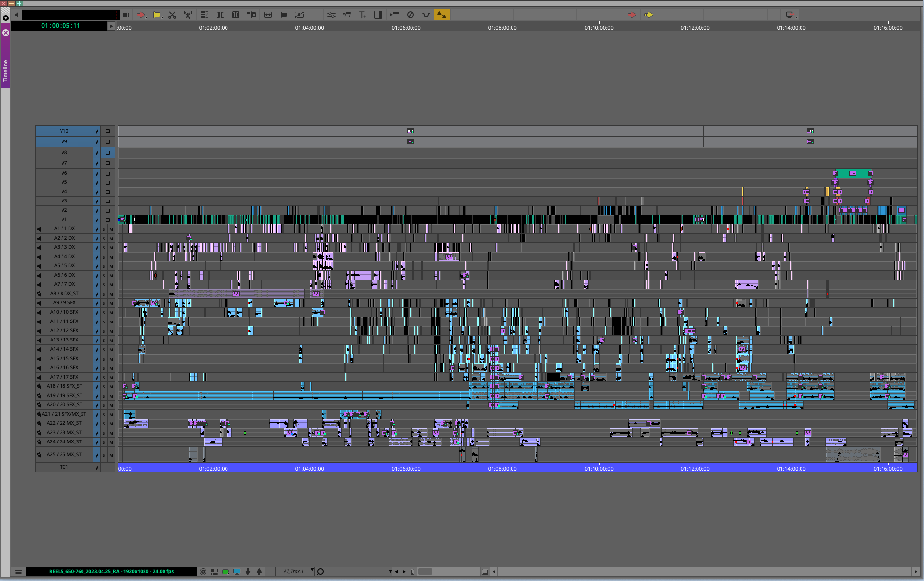
Task: Click the vertical Timeline panel tab
Action: [6, 71]
